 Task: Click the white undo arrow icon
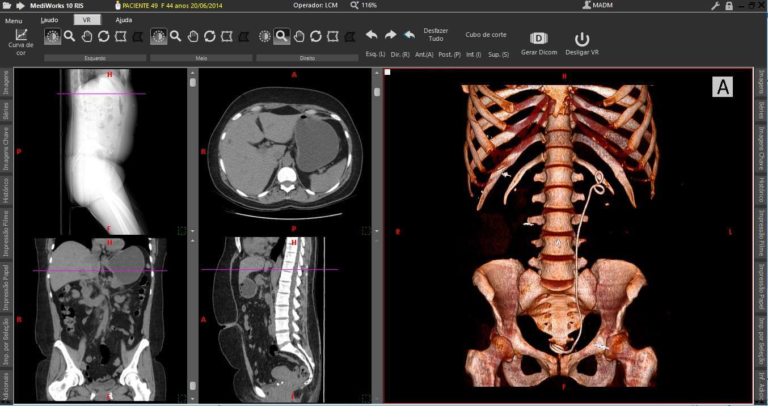pos(372,35)
